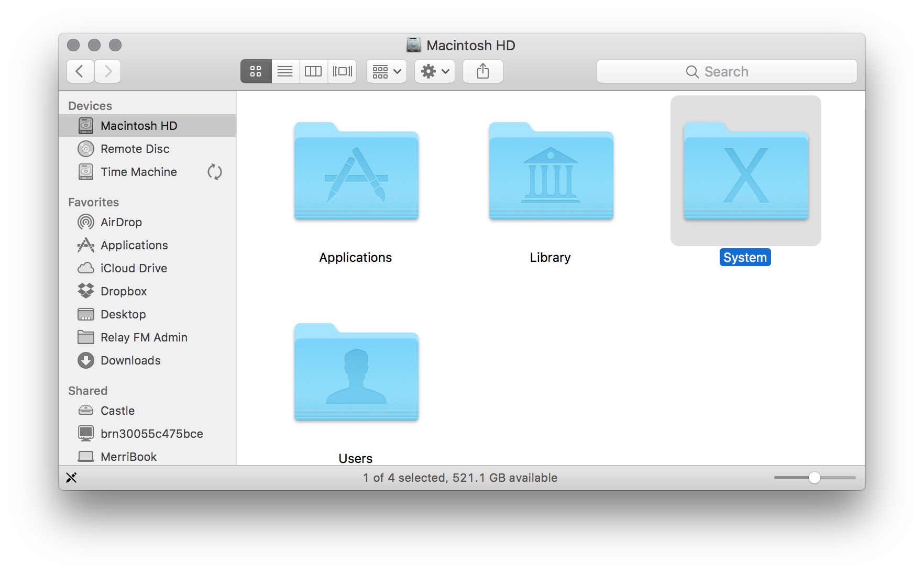This screenshot has height=574, width=924.
Task: Open Downloads in sidebar
Action: coord(147,360)
